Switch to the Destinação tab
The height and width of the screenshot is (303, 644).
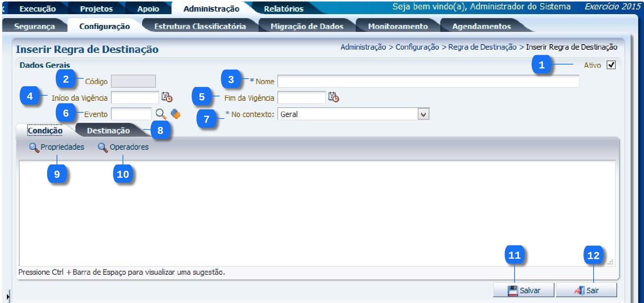[108, 131]
